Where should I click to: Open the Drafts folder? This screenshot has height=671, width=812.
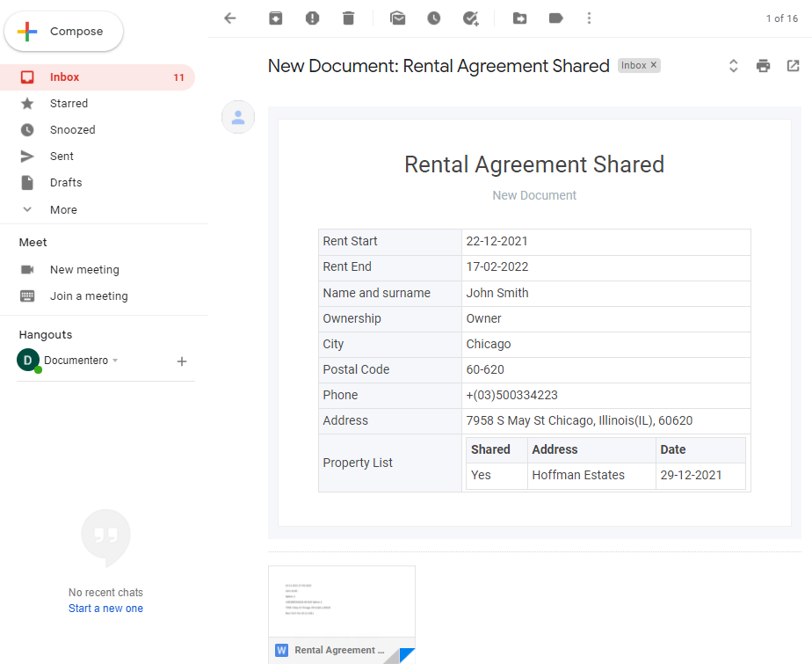coord(66,182)
